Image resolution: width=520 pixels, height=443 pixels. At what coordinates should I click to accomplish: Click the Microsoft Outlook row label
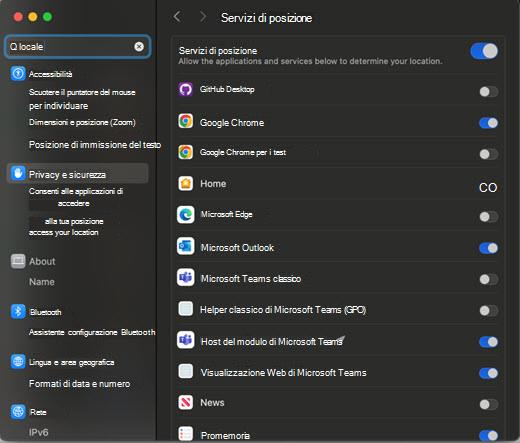pyautogui.click(x=237, y=248)
